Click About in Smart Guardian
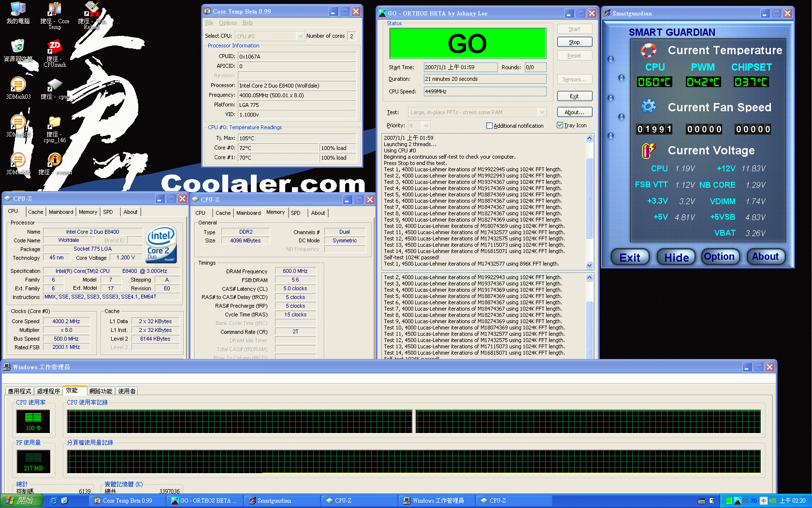812x508 pixels. 765,257
